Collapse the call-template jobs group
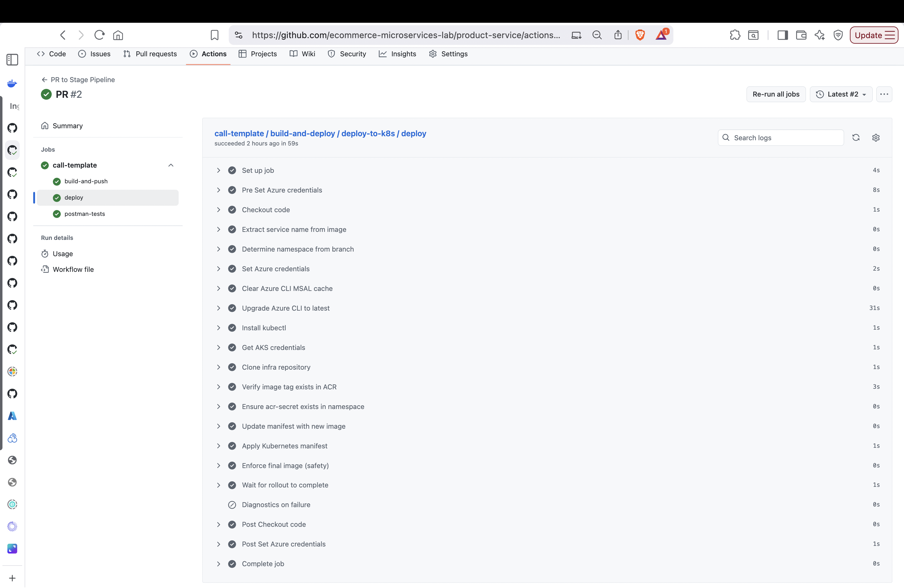 (171, 165)
